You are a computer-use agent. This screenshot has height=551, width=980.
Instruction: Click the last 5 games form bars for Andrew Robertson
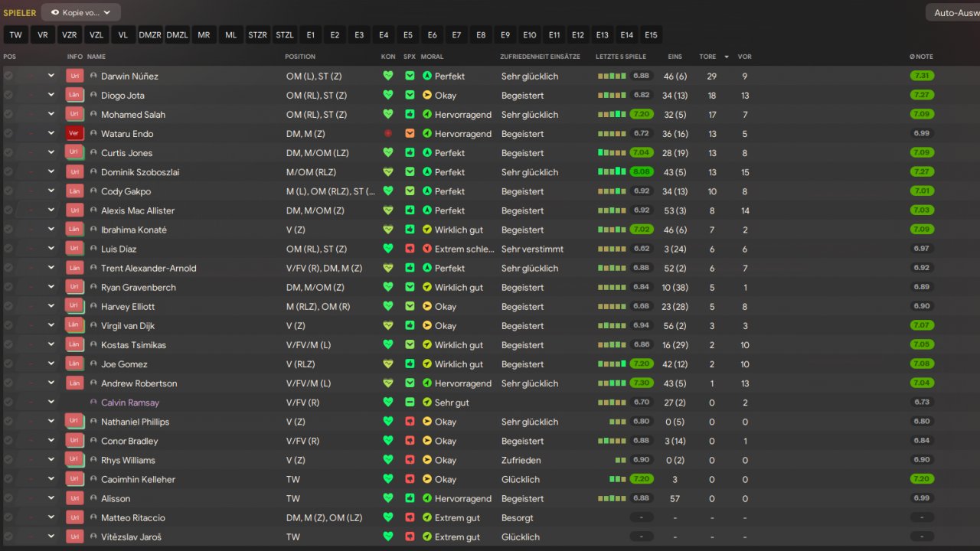[x=612, y=383]
